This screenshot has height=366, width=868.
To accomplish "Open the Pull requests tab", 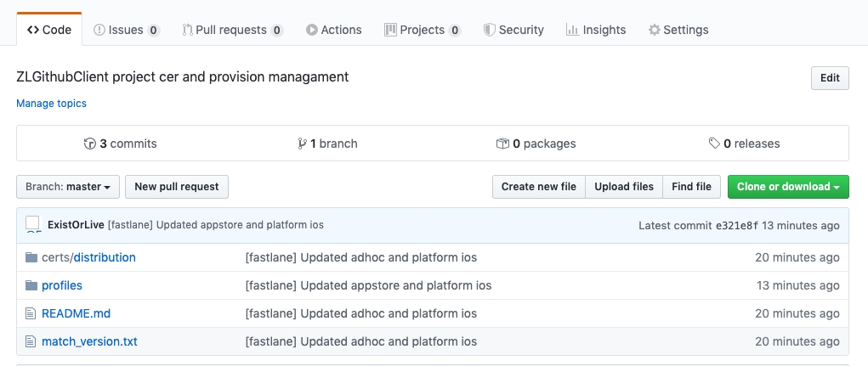I will tap(232, 30).
